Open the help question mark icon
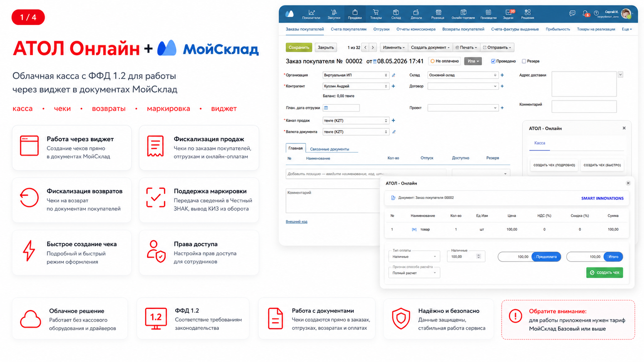Image resolution: width=644 pixels, height=362 pixels. tap(596, 13)
